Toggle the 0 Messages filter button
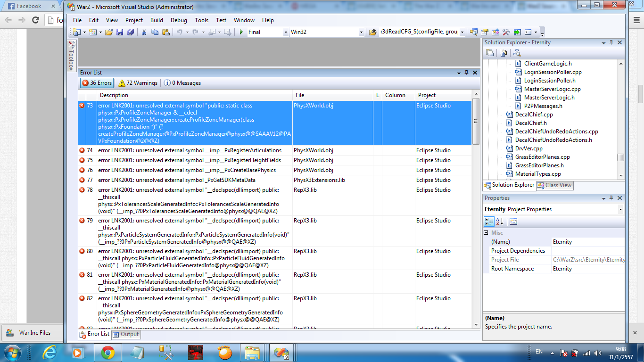Viewport: 644px width, 362px height. (183, 83)
